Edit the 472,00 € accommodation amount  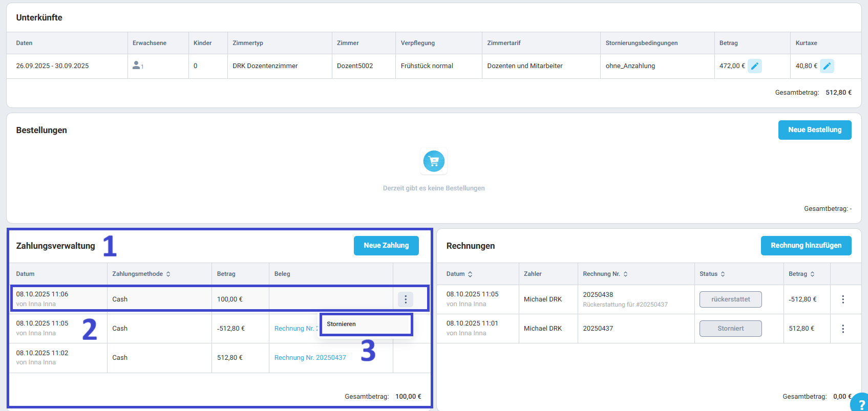(754, 66)
